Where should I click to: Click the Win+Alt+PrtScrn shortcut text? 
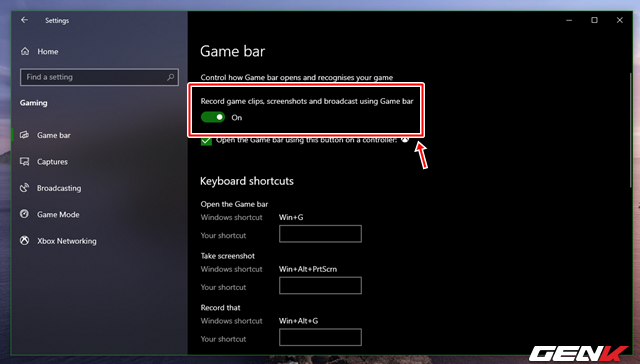coord(308,269)
